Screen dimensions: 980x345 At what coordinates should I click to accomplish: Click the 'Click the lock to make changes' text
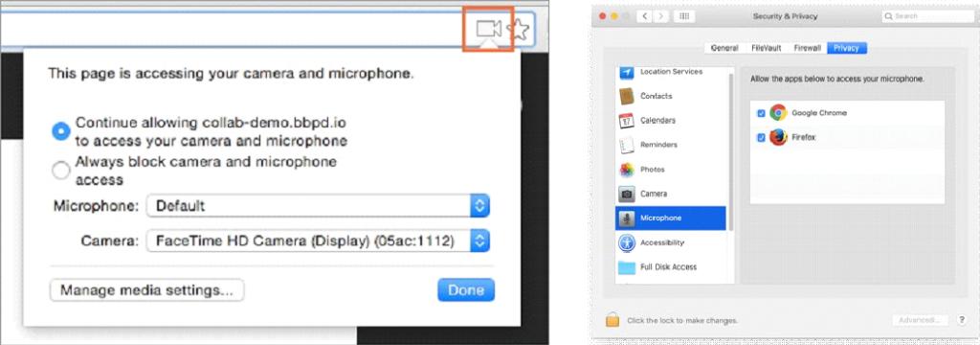click(682, 321)
